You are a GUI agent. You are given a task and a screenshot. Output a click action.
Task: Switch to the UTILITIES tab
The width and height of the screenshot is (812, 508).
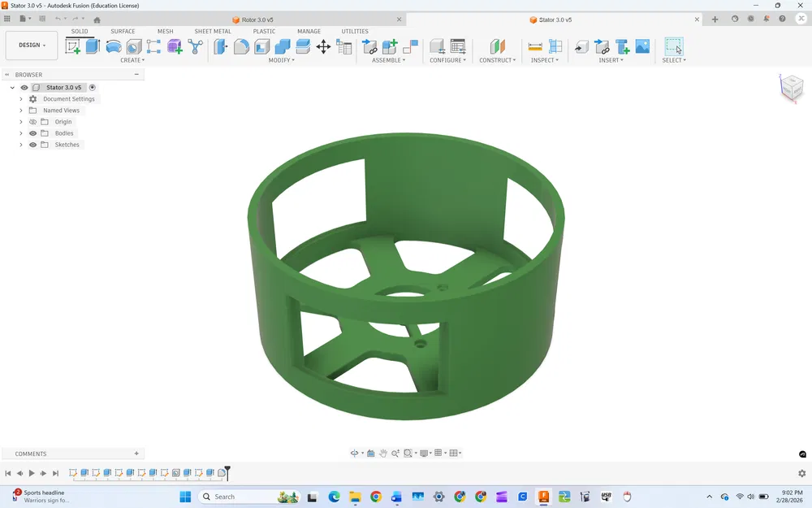355,31
